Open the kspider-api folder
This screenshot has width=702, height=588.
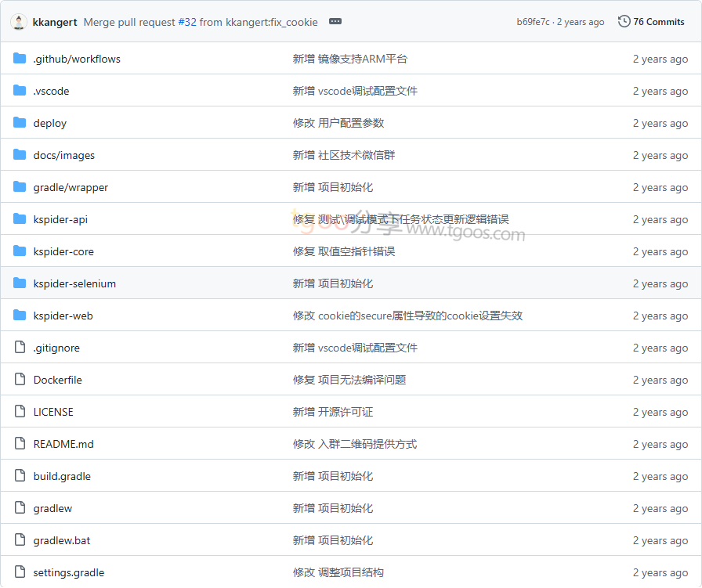tap(60, 219)
